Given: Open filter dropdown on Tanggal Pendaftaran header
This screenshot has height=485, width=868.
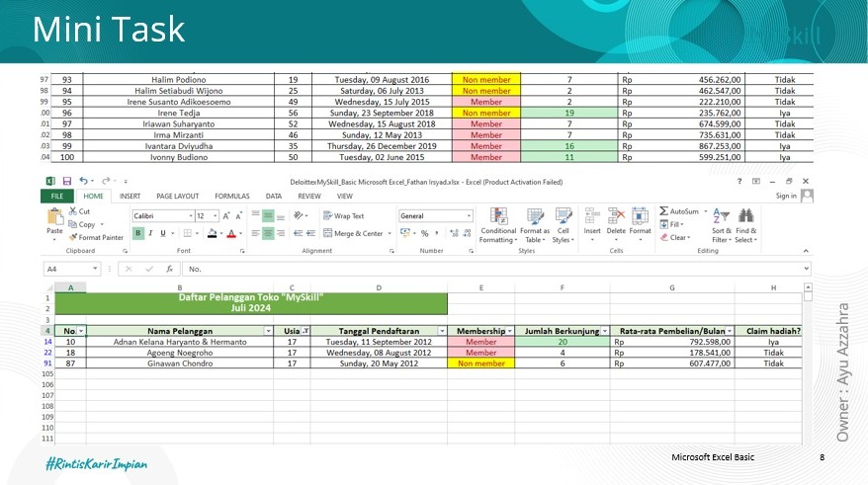Looking at the screenshot, I should 442,331.
